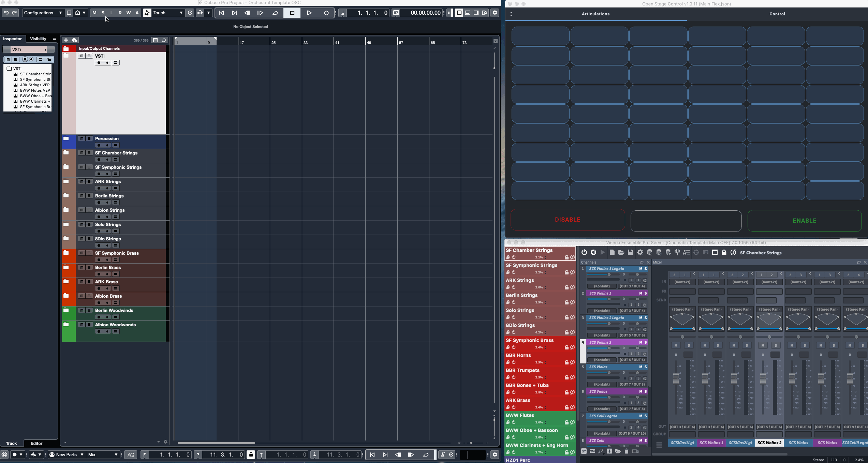Click the red DISABLE button
The width and height of the screenshot is (868, 463).
pos(568,220)
